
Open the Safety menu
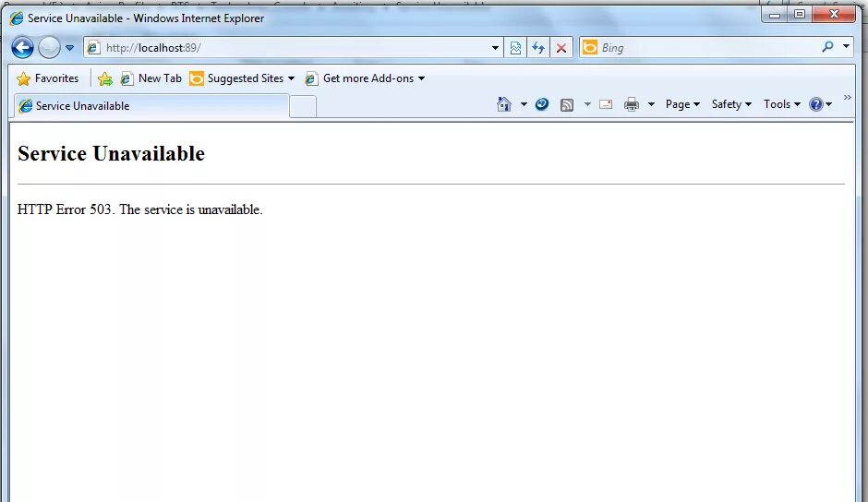(731, 104)
